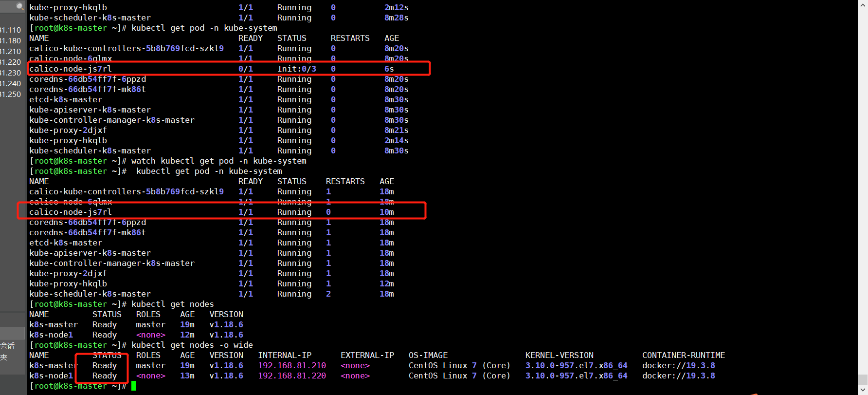The width and height of the screenshot is (868, 395).
Task: Click 'CentOS Linux 7 (Core)' in k8s-node1 row
Action: [460, 376]
